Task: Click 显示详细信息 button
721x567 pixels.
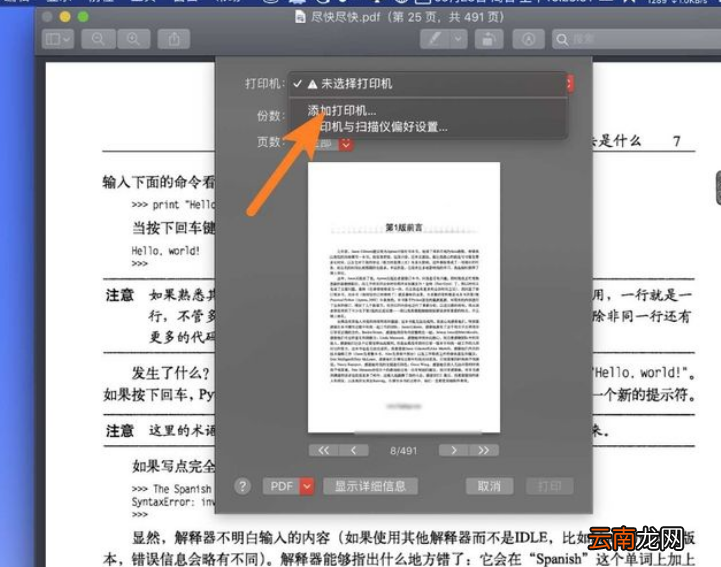Action: (370, 486)
